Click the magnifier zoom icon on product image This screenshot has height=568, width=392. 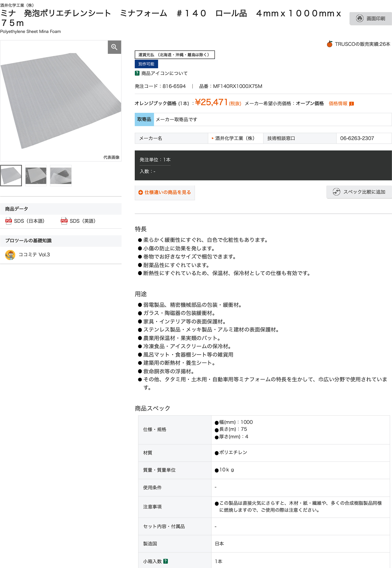[114, 47]
